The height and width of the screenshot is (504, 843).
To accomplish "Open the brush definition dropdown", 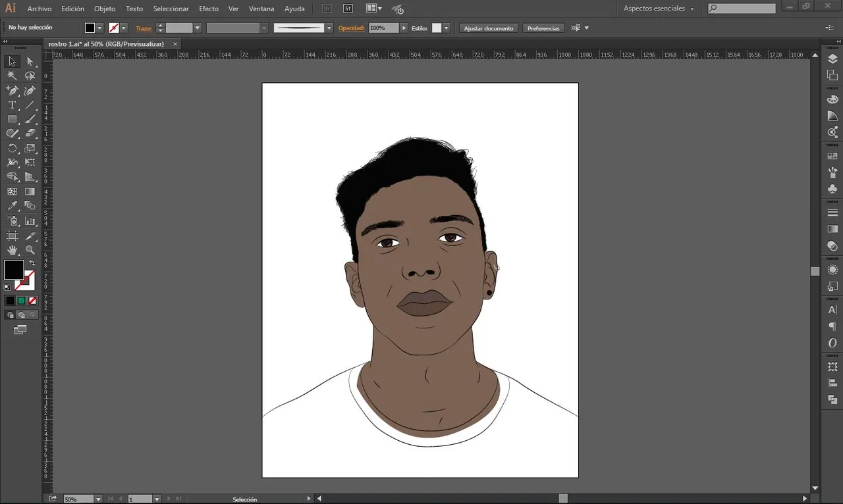I will (x=329, y=28).
